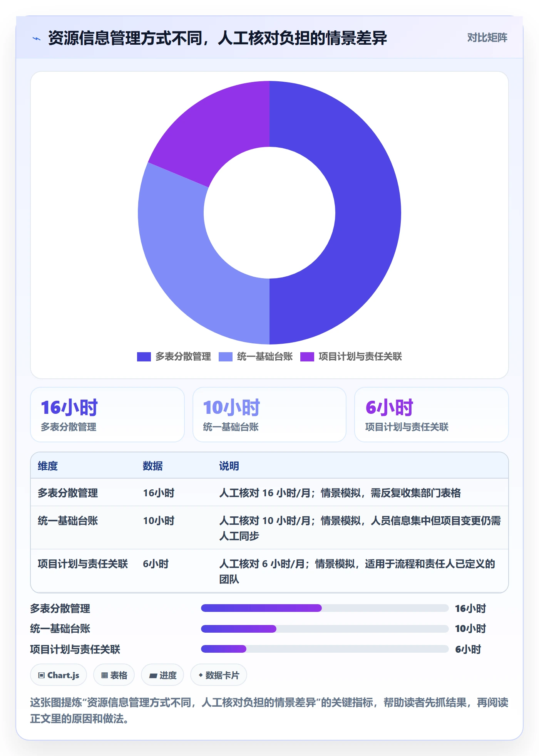Click the 6小时 value right of the progress bar
539x756 pixels.
(468, 649)
